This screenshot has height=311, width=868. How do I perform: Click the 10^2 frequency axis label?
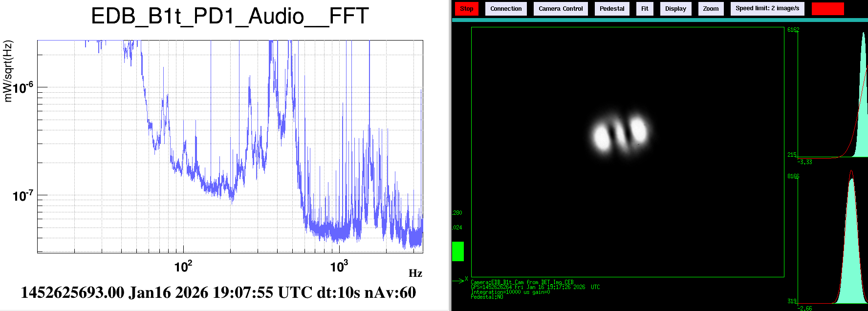[183, 267]
